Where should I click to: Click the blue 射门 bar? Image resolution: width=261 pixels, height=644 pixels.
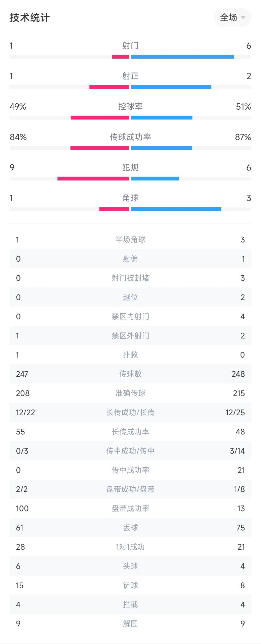[183, 57]
